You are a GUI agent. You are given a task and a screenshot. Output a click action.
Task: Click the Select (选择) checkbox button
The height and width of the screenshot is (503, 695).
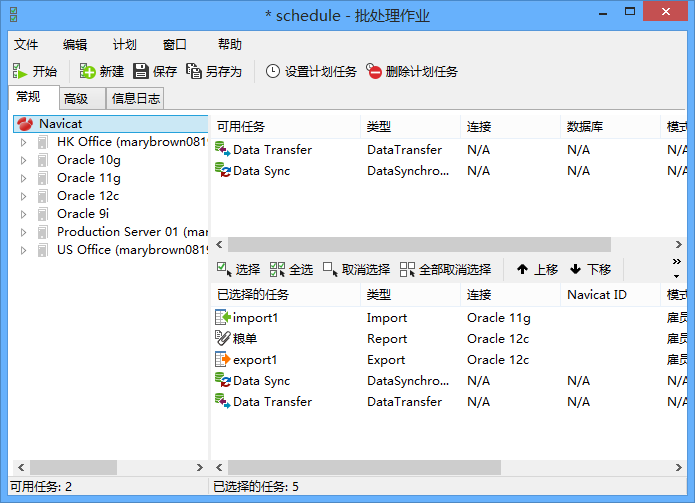(x=238, y=269)
